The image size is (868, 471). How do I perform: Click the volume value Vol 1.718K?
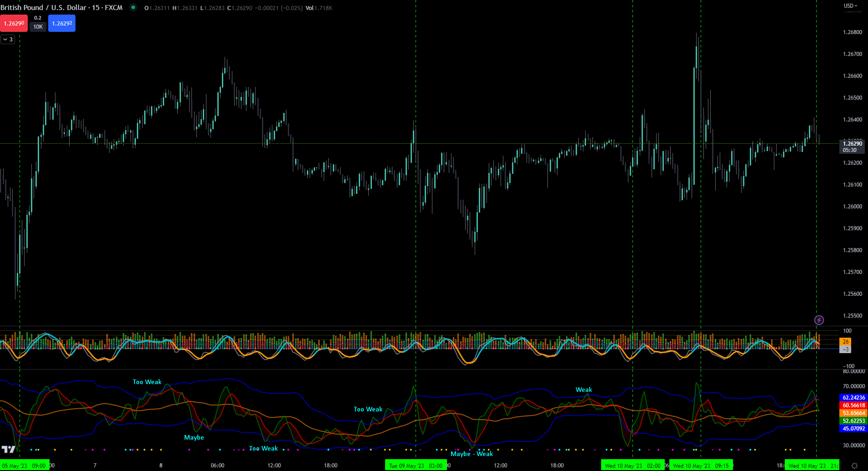(x=319, y=8)
